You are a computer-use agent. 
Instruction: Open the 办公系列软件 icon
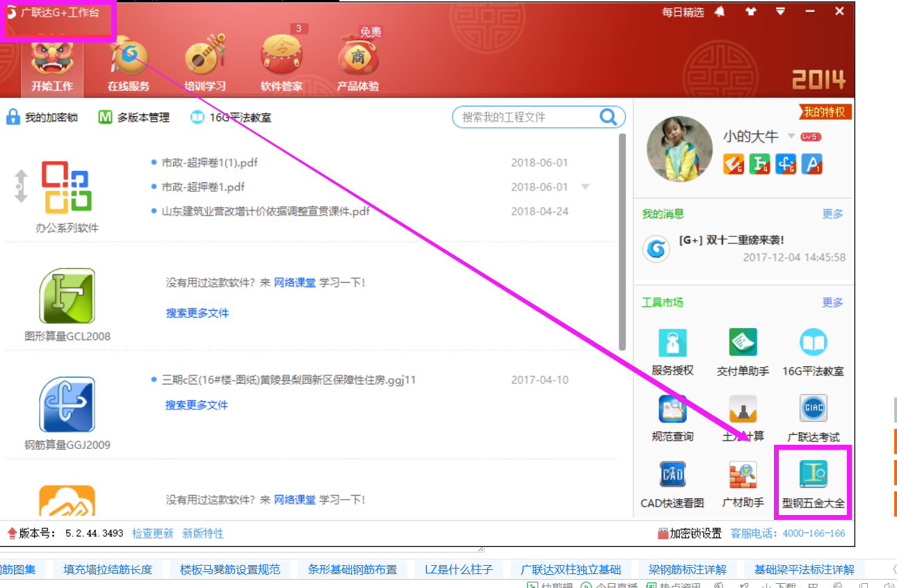[67, 187]
